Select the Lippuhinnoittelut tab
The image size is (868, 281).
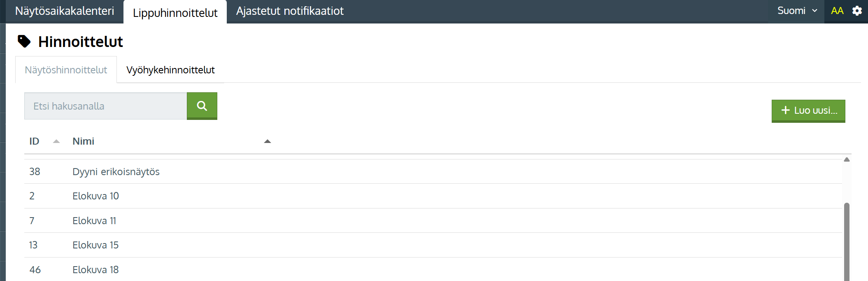tap(175, 13)
